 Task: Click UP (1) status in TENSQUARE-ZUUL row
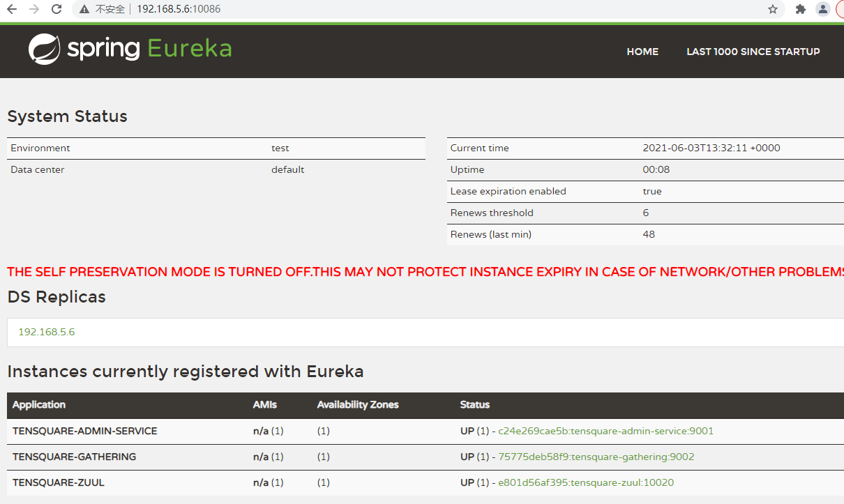coord(475,482)
